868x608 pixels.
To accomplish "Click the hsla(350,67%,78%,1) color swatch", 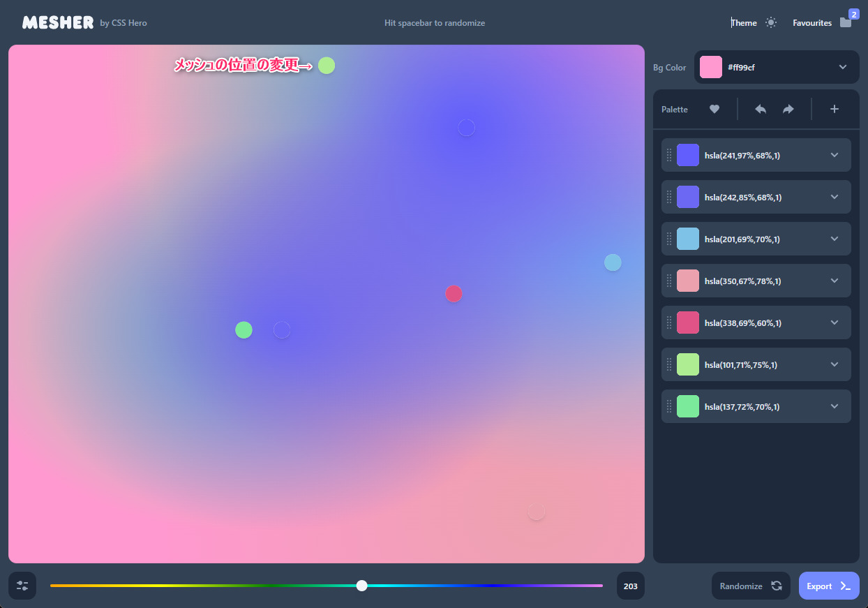I will tap(687, 281).
